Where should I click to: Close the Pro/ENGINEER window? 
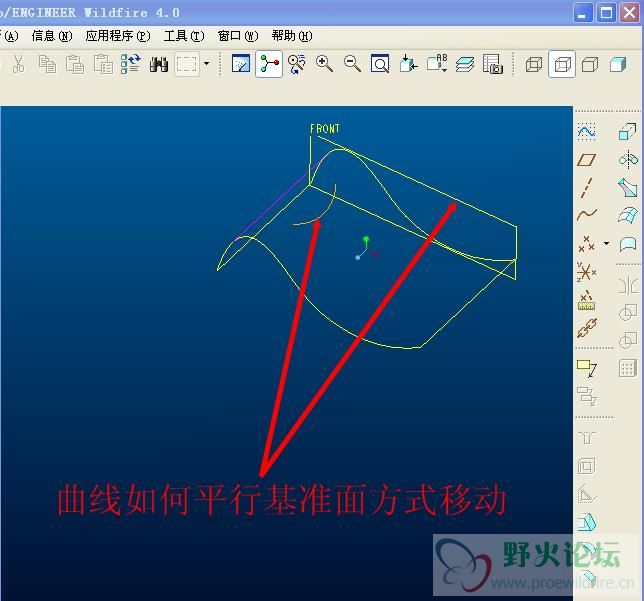(630, 13)
